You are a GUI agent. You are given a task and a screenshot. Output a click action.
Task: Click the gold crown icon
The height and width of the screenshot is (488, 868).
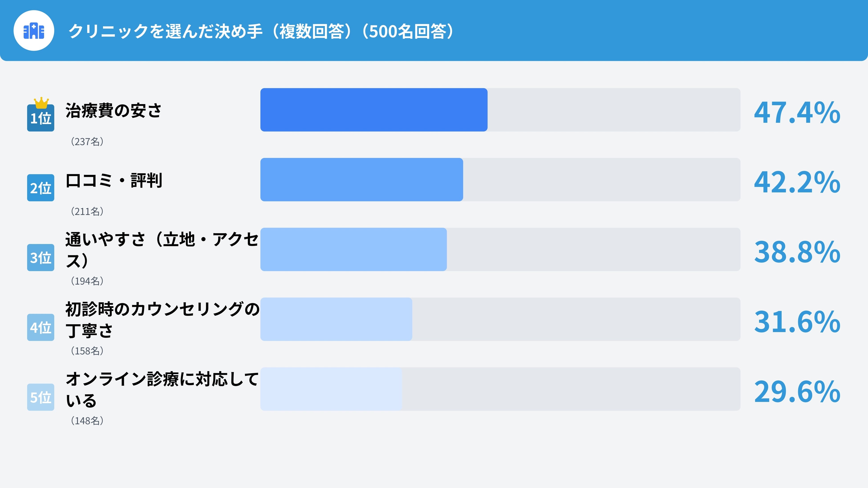tap(41, 102)
